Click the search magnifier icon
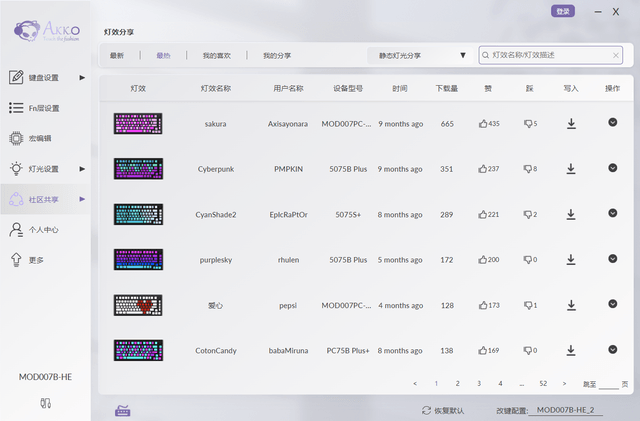 pos(485,55)
